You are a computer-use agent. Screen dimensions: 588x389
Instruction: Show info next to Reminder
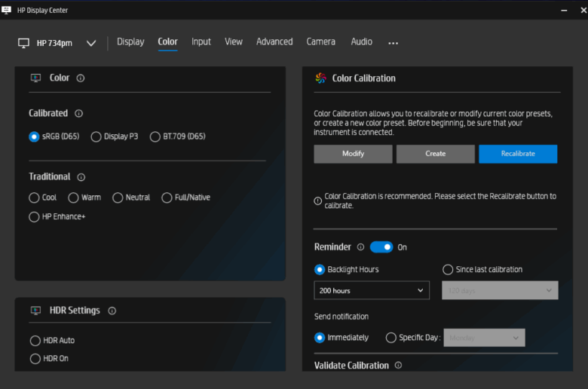(361, 247)
